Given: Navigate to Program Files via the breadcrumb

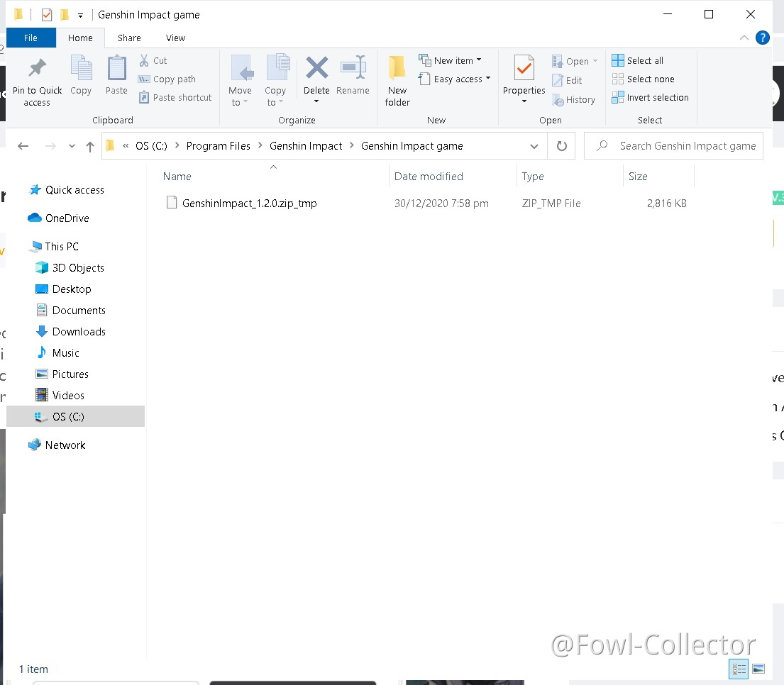Looking at the screenshot, I should 219,146.
